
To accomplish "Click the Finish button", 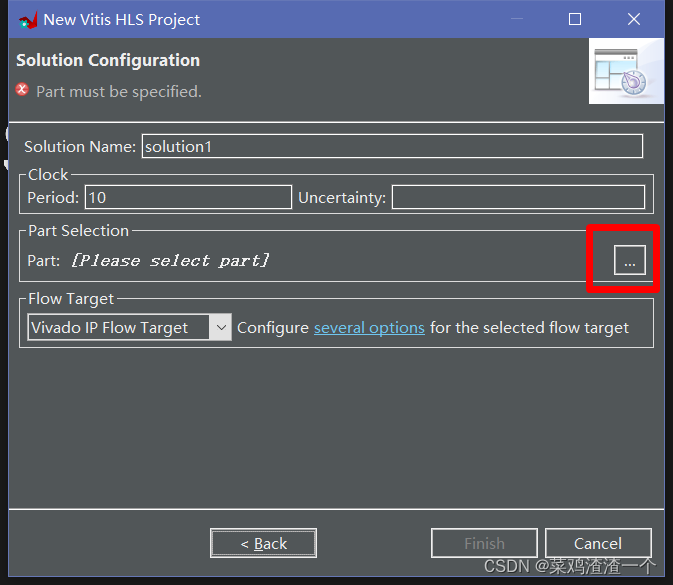I will click(484, 543).
